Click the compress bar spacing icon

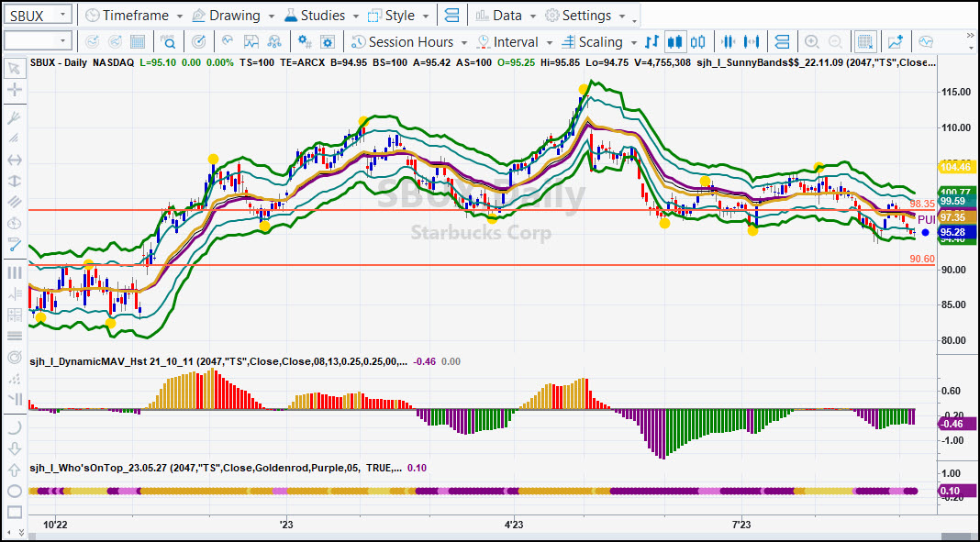click(x=729, y=42)
